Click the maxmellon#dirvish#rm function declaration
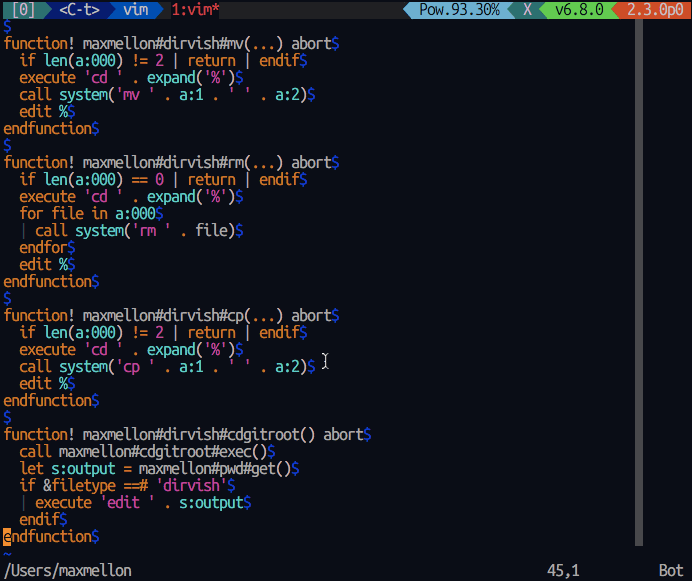 click(171, 162)
